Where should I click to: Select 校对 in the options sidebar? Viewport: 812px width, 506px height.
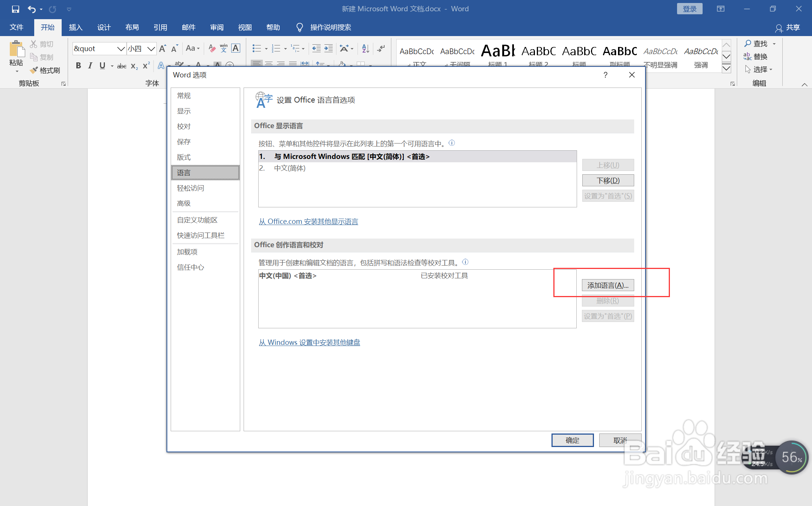pyautogui.click(x=205, y=127)
